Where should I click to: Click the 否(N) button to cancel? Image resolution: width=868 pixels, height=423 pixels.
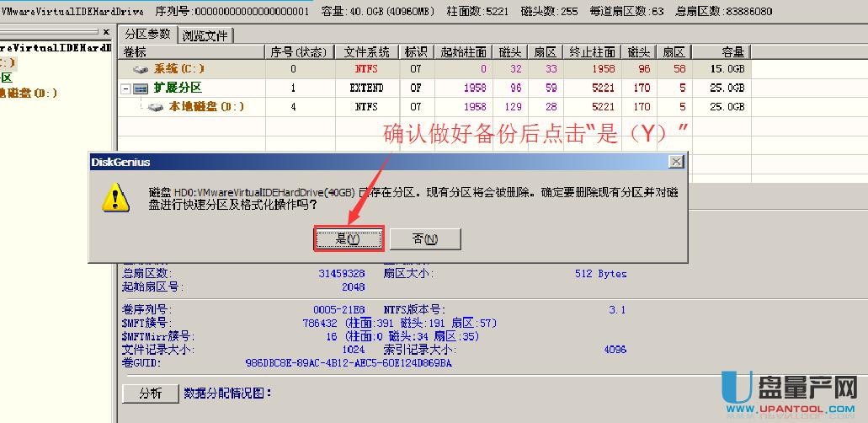tap(424, 238)
